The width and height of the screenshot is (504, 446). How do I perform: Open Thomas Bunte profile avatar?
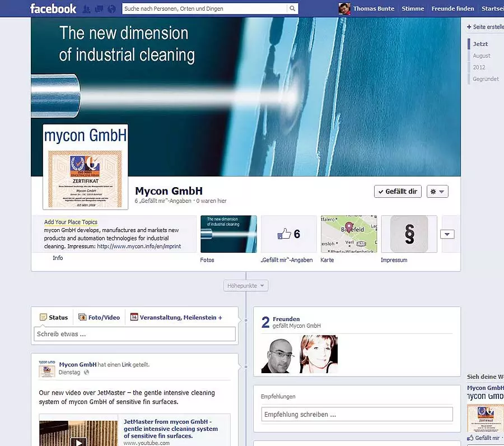click(344, 8)
